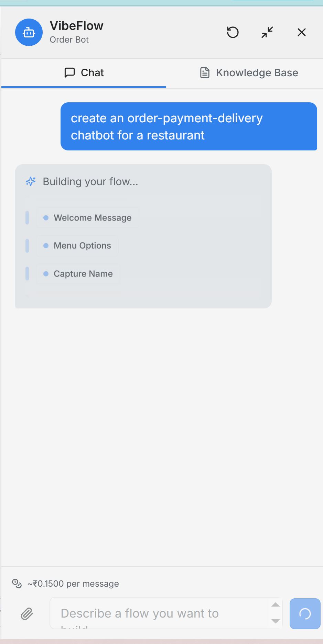Click the restart conversation icon

[x=233, y=32]
